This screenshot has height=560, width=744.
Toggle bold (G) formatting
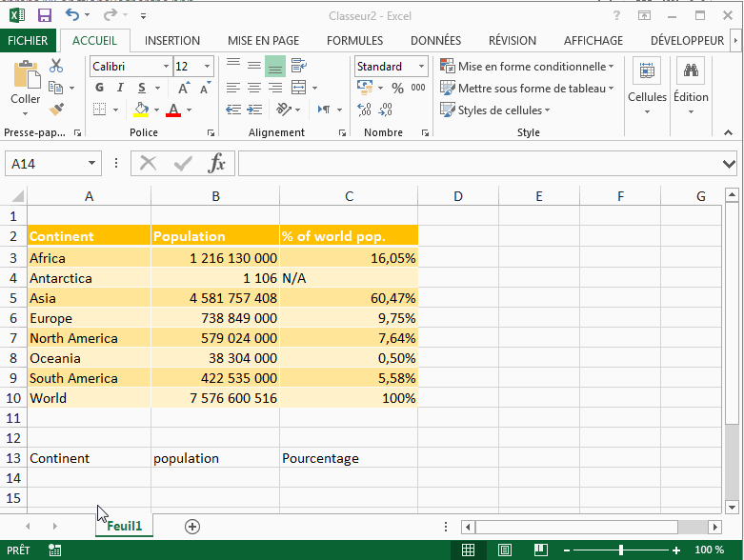(99, 88)
